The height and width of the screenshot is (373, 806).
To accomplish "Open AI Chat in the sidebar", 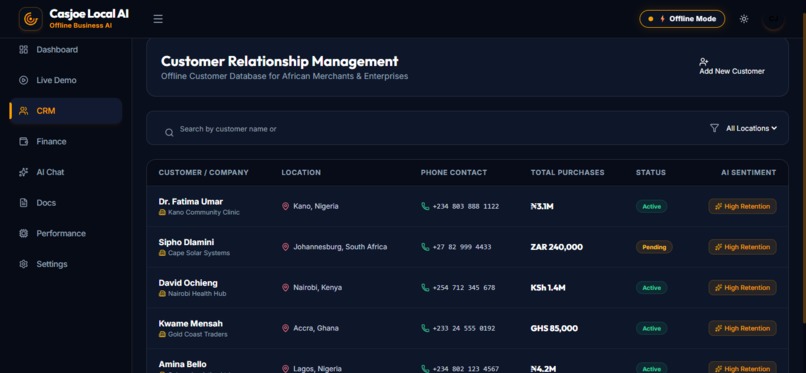I will (x=66, y=172).
